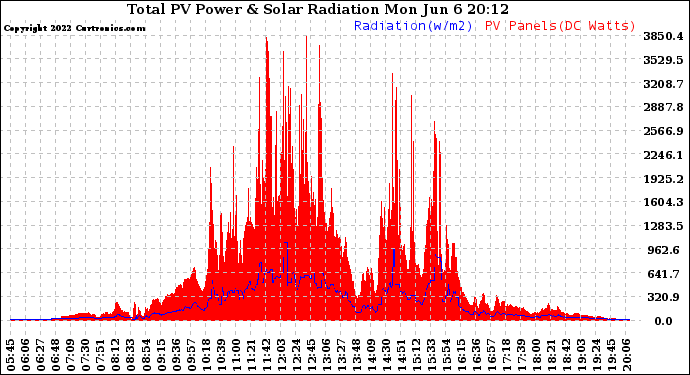The image size is (690, 375).
Task: Click the chart title 'Total PV Power & Solar Radiation'
Action: pos(253,9)
